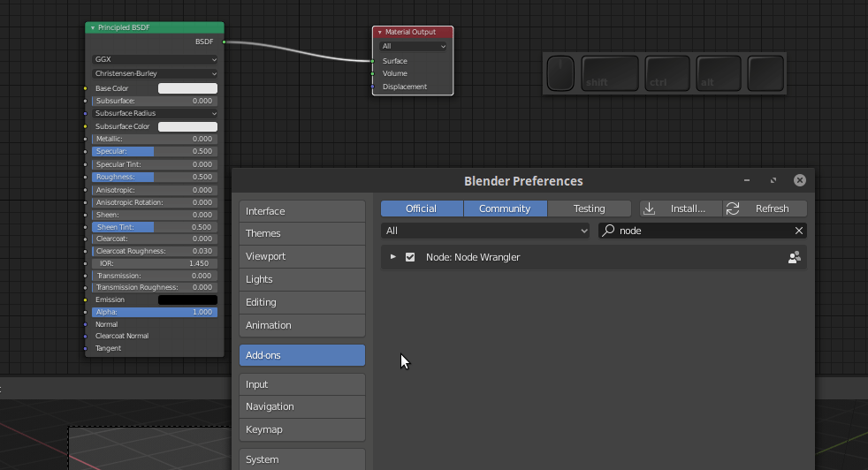The width and height of the screenshot is (868, 470).
Task: Click the Refresh button
Action: click(x=765, y=208)
